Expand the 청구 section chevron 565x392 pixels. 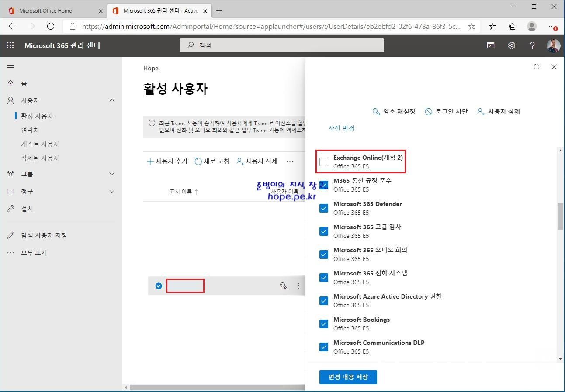(112, 191)
